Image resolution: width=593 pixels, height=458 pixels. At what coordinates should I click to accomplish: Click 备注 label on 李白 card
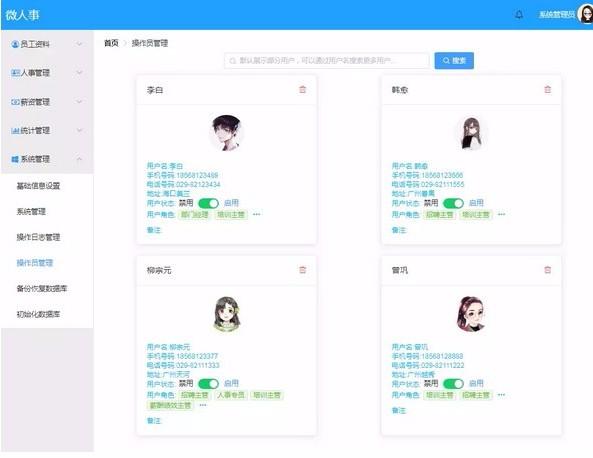[x=154, y=230]
